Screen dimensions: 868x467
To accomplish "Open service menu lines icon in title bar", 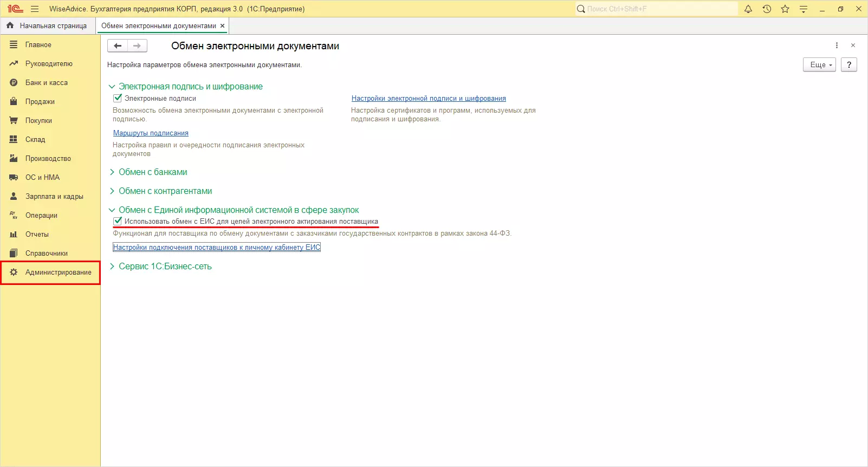I will (804, 9).
